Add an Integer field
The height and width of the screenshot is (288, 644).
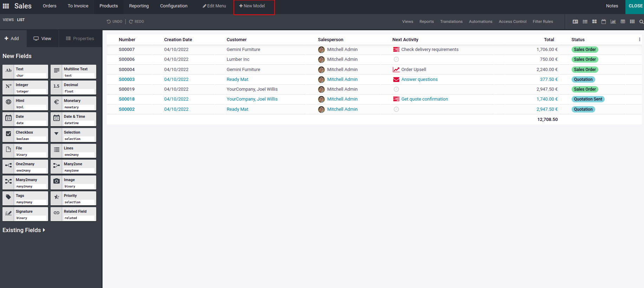tap(25, 88)
